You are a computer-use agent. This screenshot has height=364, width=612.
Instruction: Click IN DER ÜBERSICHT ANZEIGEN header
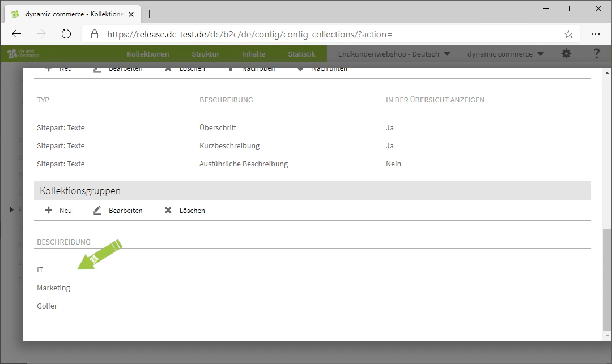coord(435,100)
